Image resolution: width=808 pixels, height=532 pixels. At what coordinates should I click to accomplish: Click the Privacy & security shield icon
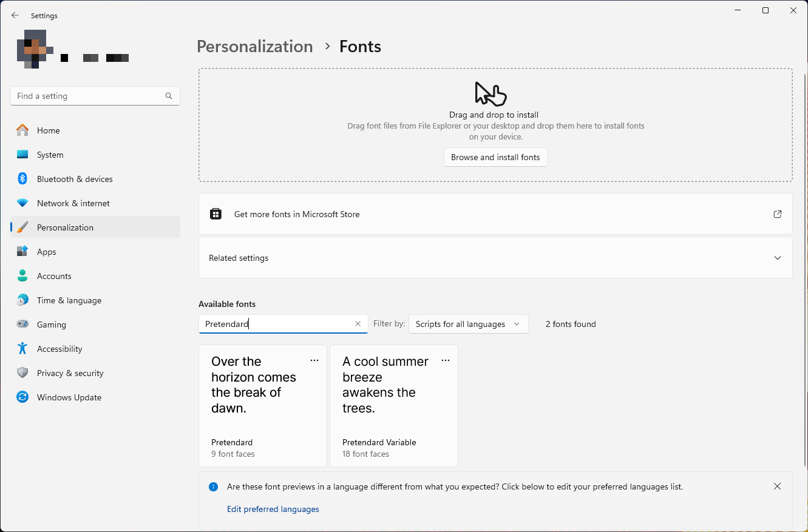(x=22, y=373)
